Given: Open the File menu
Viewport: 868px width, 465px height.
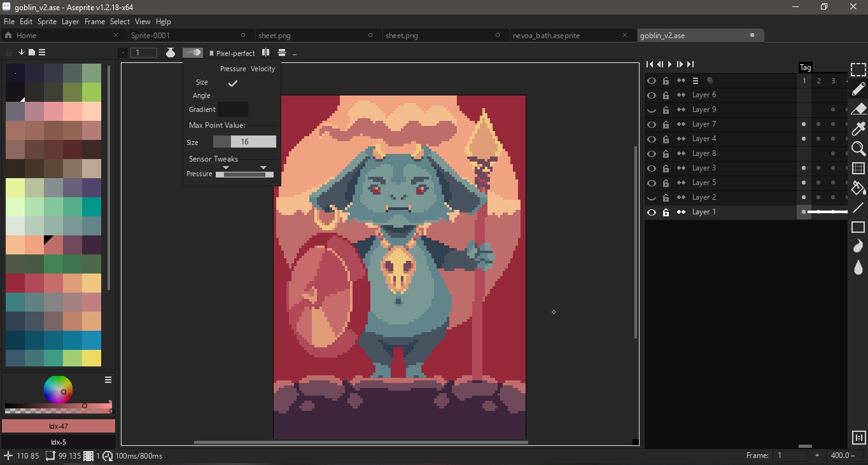Looking at the screenshot, I should click(x=9, y=22).
